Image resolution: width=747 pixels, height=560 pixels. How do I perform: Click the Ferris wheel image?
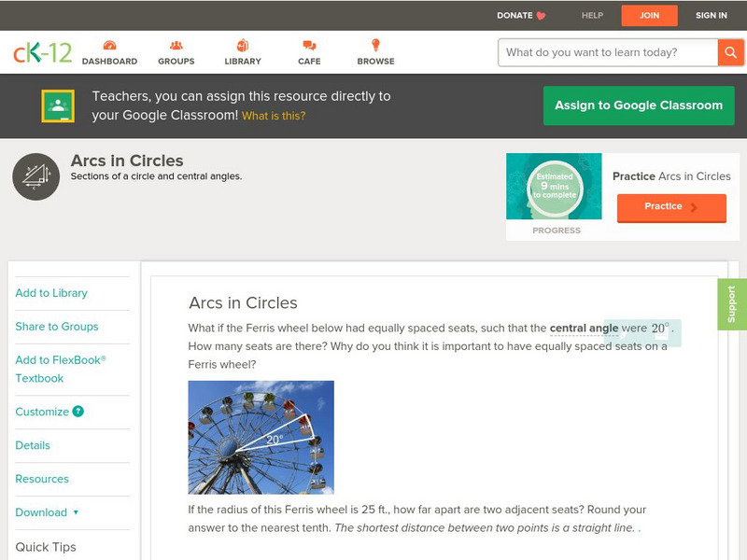pos(261,437)
